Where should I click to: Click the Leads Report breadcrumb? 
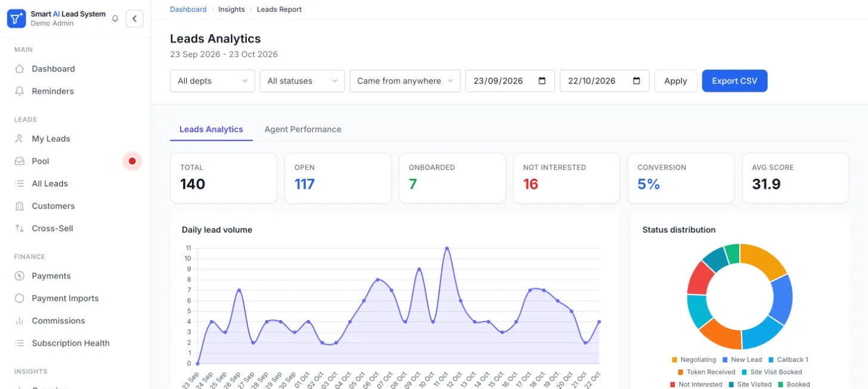(x=279, y=10)
